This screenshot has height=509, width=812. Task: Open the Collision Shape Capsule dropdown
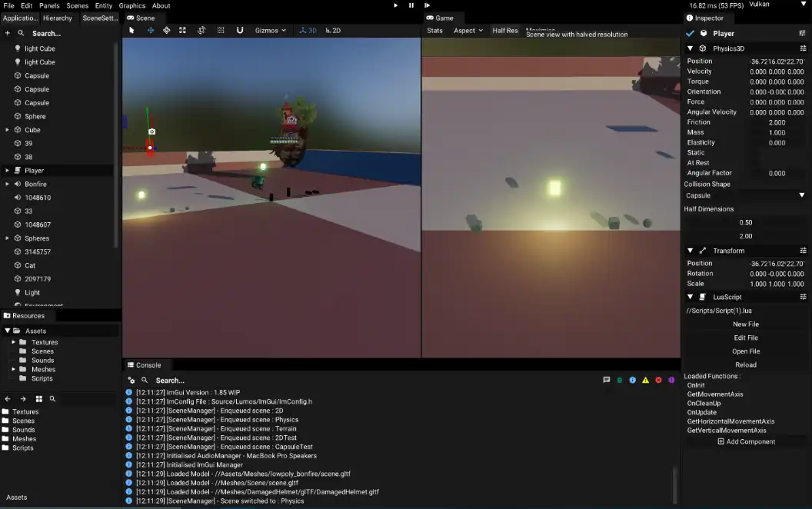[746, 196]
